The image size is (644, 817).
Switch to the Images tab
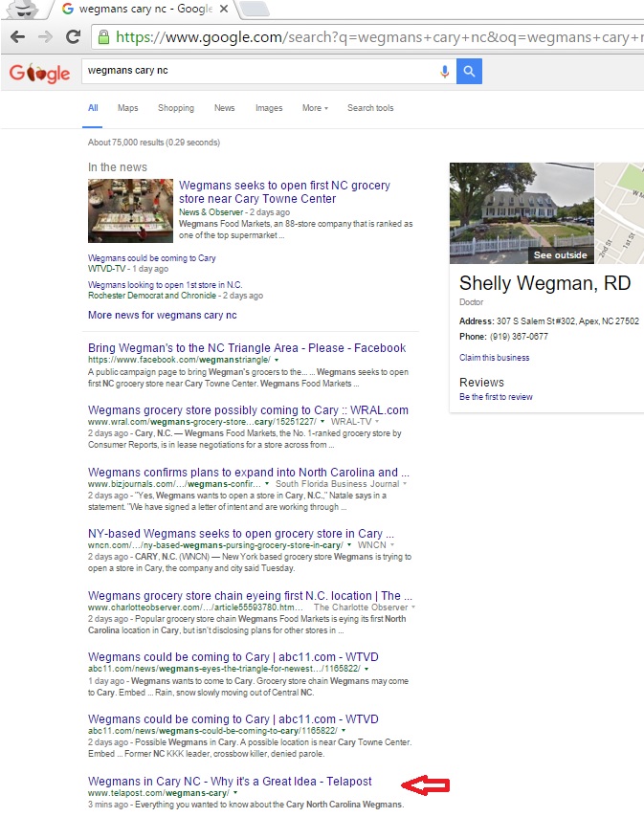click(269, 108)
